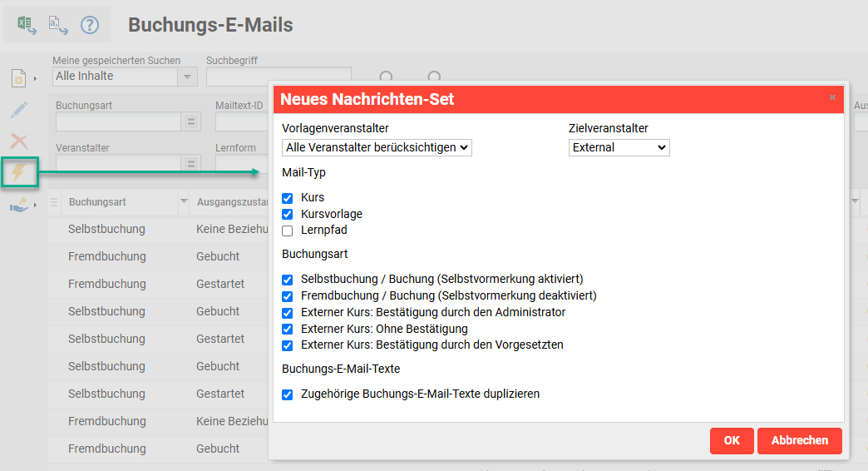Select the Fremdbuchung cell in Gestartet row

pyautogui.click(x=107, y=284)
